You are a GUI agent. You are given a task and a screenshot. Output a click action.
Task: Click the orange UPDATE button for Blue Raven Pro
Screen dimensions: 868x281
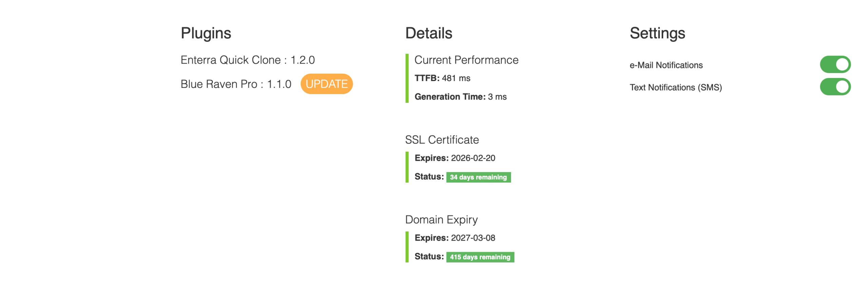click(x=326, y=84)
